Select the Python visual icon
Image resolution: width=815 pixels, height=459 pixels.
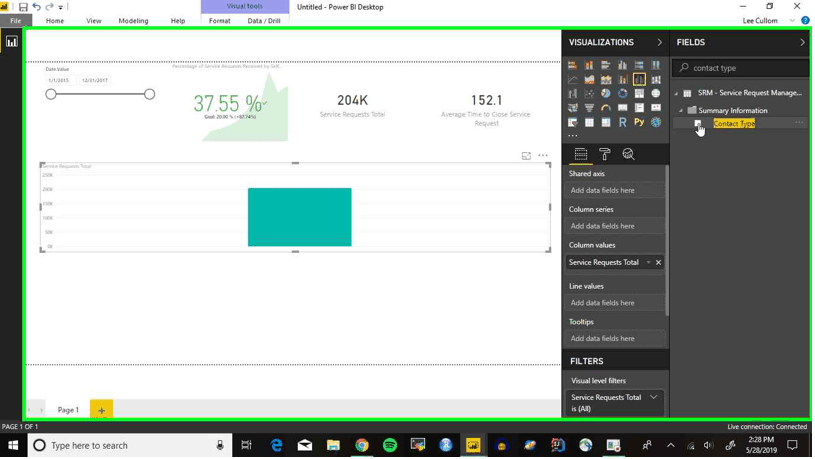(x=639, y=122)
